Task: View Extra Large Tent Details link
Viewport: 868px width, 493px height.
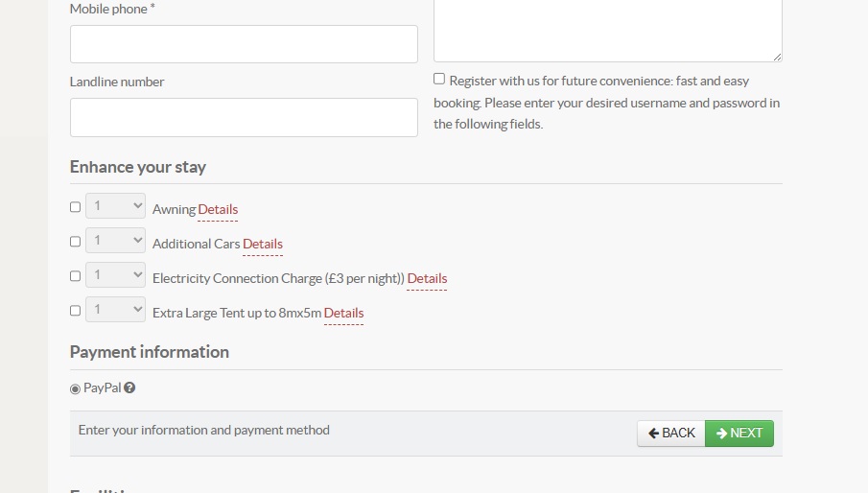Action: tap(343, 314)
